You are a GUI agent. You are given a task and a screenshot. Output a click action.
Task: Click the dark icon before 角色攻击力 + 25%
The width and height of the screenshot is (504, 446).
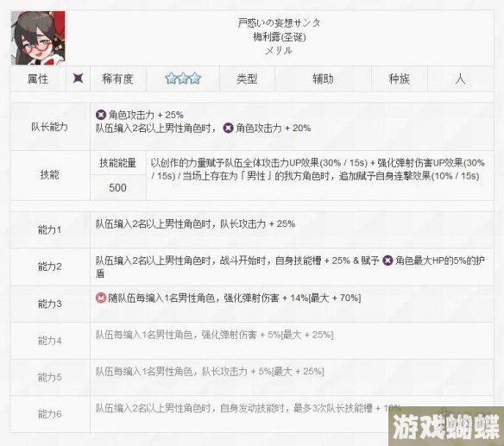click(x=101, y=115)
